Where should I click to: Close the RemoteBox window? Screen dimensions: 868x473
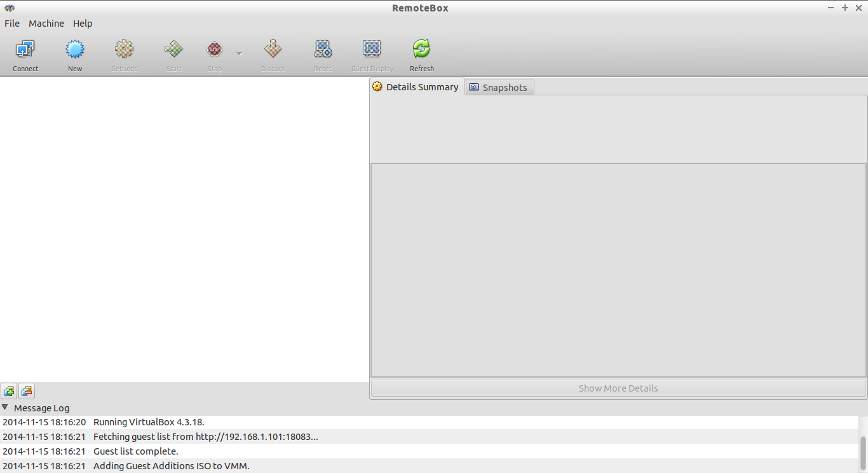858,8
